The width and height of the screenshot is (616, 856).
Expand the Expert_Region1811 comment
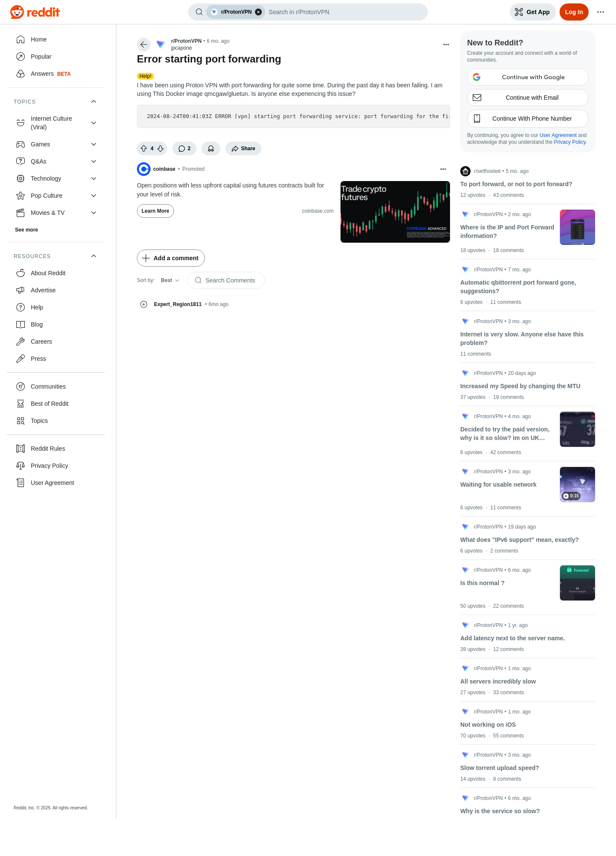[x=144, y=304]
